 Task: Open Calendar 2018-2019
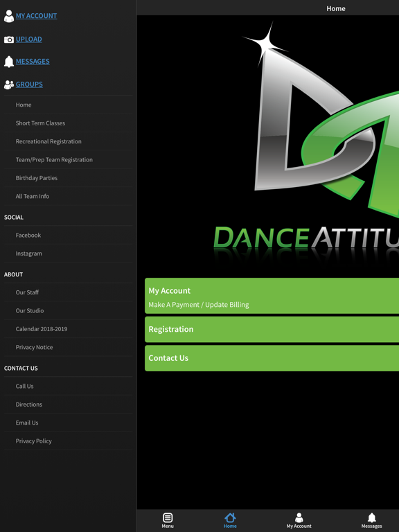(x=68, y=329)
